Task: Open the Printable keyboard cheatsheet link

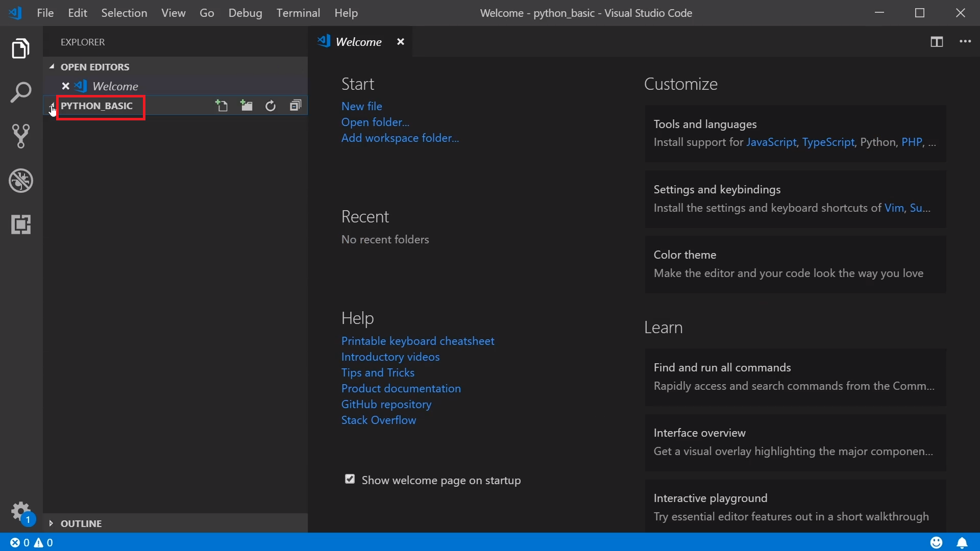Action: coord(418,341)
